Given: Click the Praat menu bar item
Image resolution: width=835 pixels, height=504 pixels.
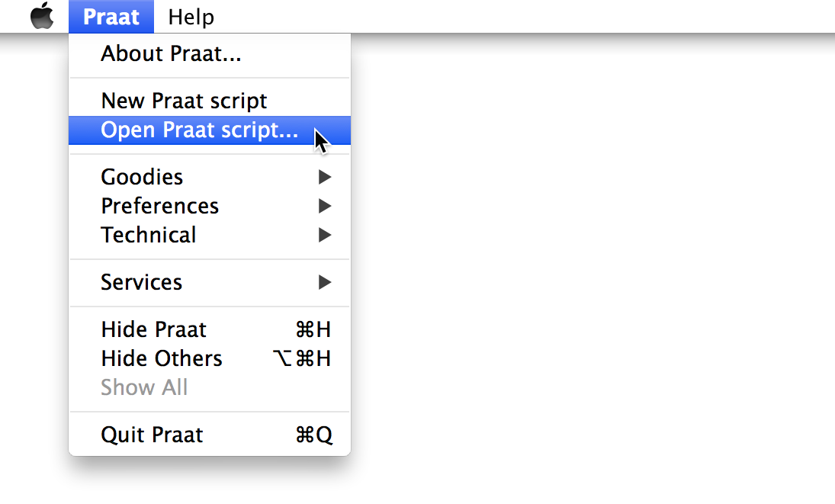Looking at the screenshot, I should coord(111,16).
